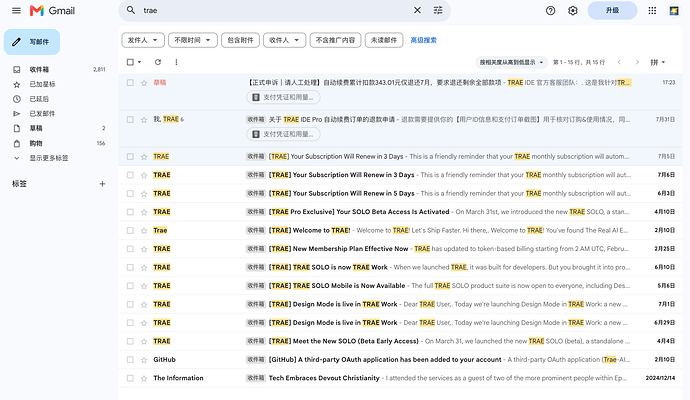Open Design Mode is live 7月1日 email
This screenshot has height=400, width=690.
400,305
